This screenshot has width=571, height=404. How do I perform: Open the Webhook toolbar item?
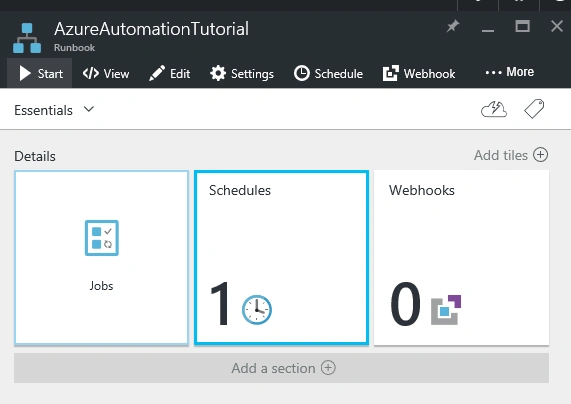pos(419,74)
